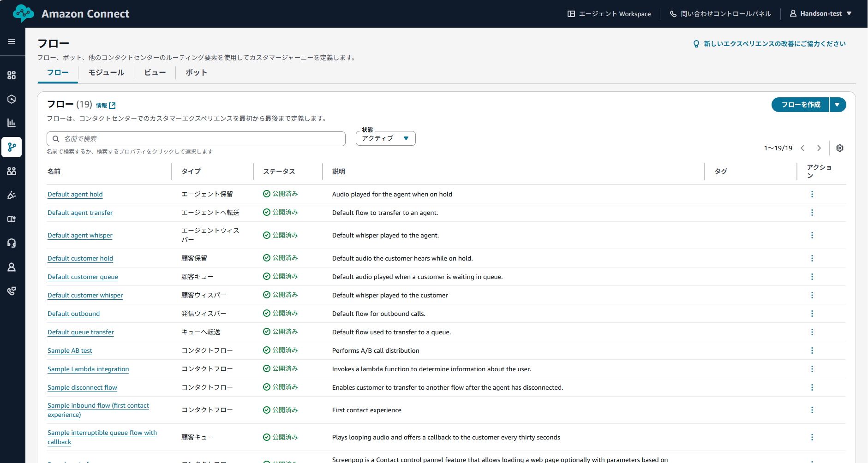The height and width of the screenshot is (463, 868).
Task: Open the address book icon in sidebar
Action: [x=12, y=219]
